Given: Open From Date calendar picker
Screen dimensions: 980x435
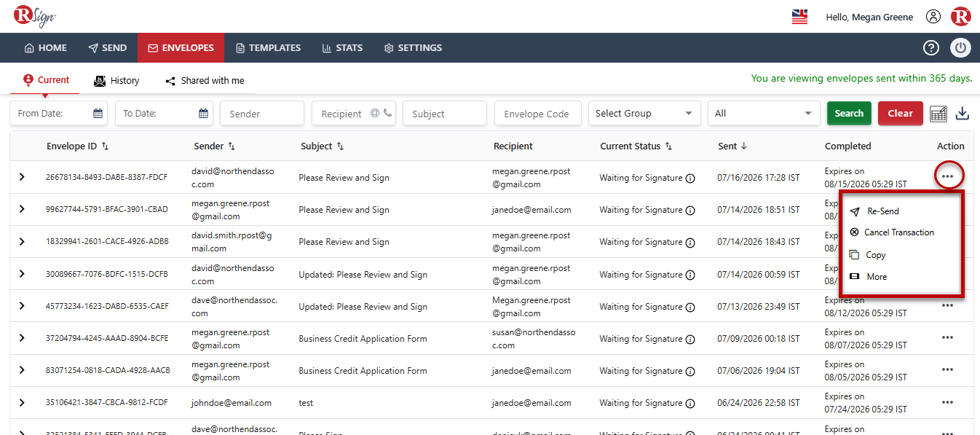Looking at the screenshot, I should (x=98, y=114).
